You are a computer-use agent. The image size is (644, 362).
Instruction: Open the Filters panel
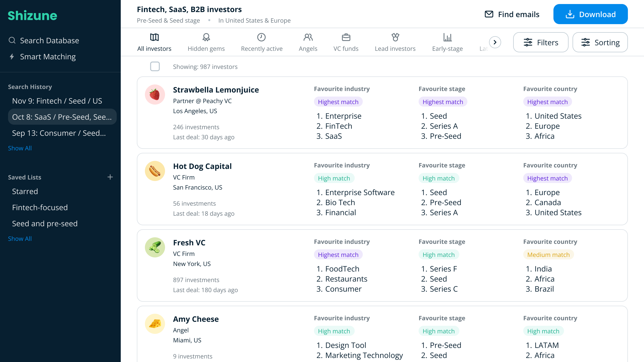coord(541,42)
